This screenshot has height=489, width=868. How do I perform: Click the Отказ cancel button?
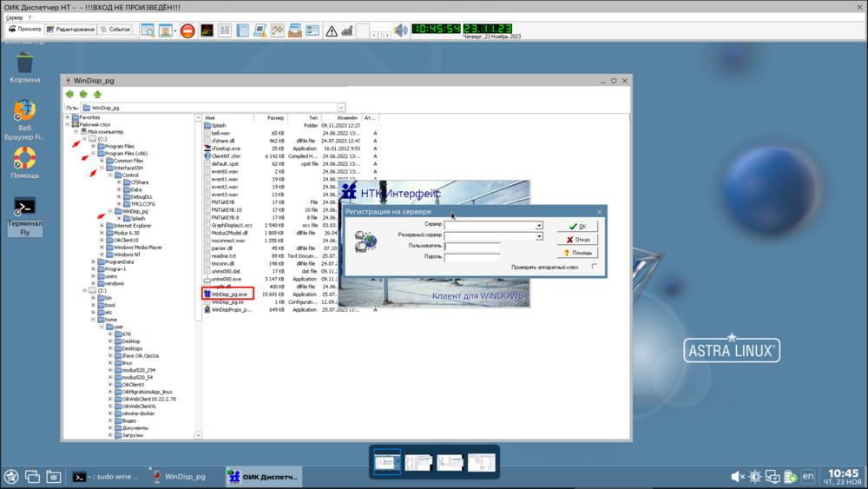(577, 240)
